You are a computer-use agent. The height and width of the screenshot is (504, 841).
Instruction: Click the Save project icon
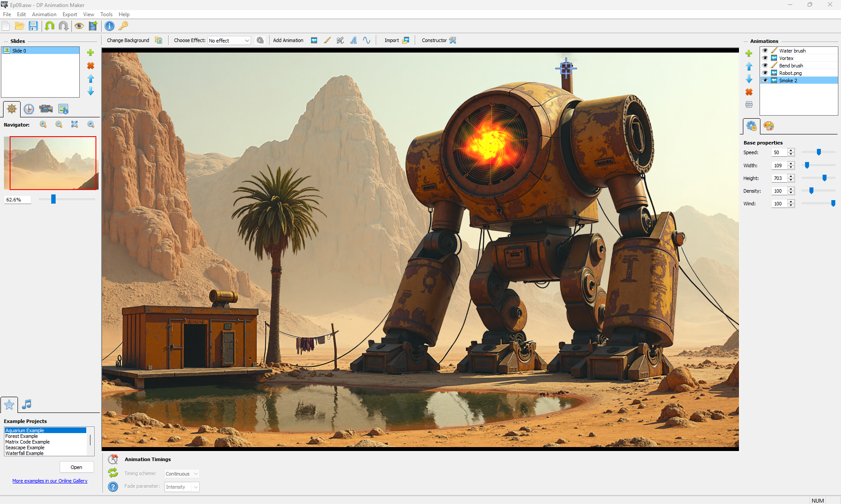pyautogui.click(x=33, y=26)
